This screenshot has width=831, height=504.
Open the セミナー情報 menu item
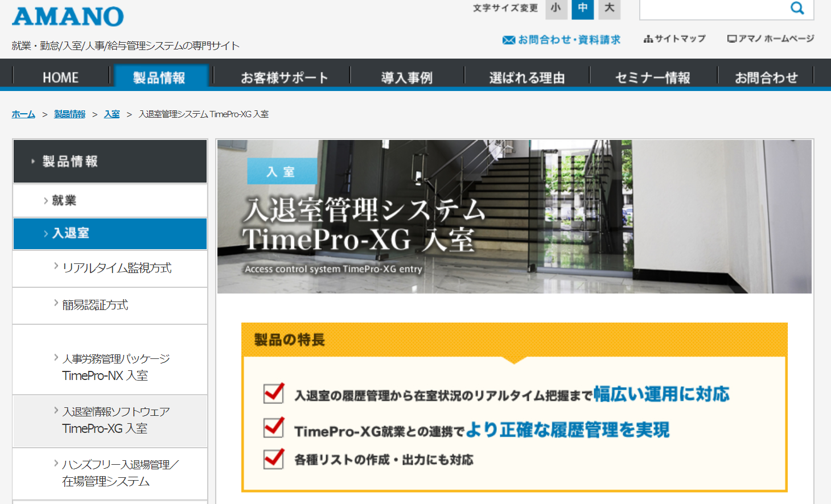coord(653,77)
